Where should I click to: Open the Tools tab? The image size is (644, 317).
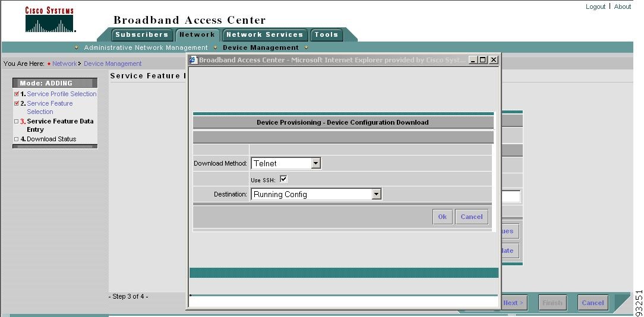[x=326, y=34]
